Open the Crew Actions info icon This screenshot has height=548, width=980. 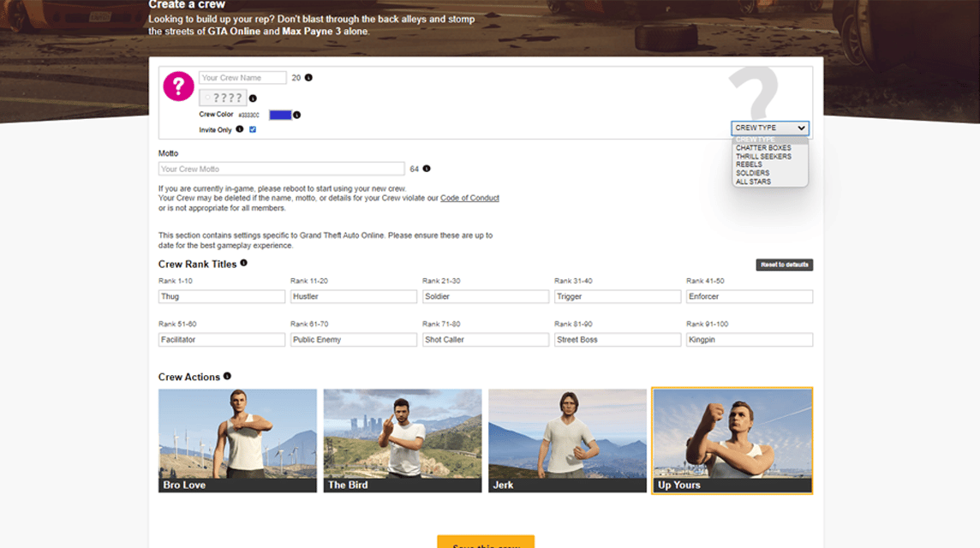pyautogui.click(x=228, y=376)
